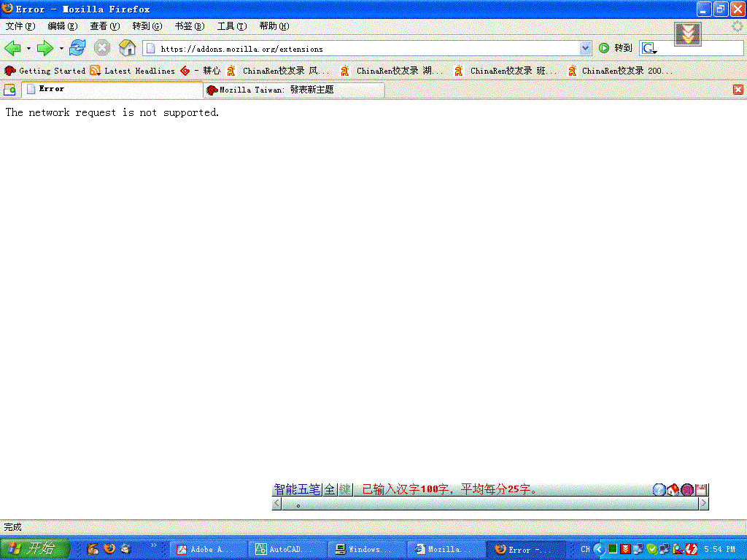
Task: Go to the Home page icon
Action: point(127,47)
